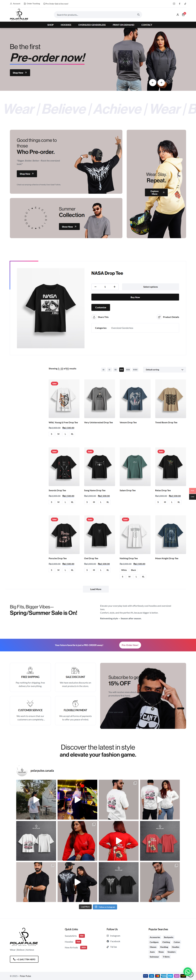Switch product grid to list view icon
The image size is (196, 980).
click(103, 369)
